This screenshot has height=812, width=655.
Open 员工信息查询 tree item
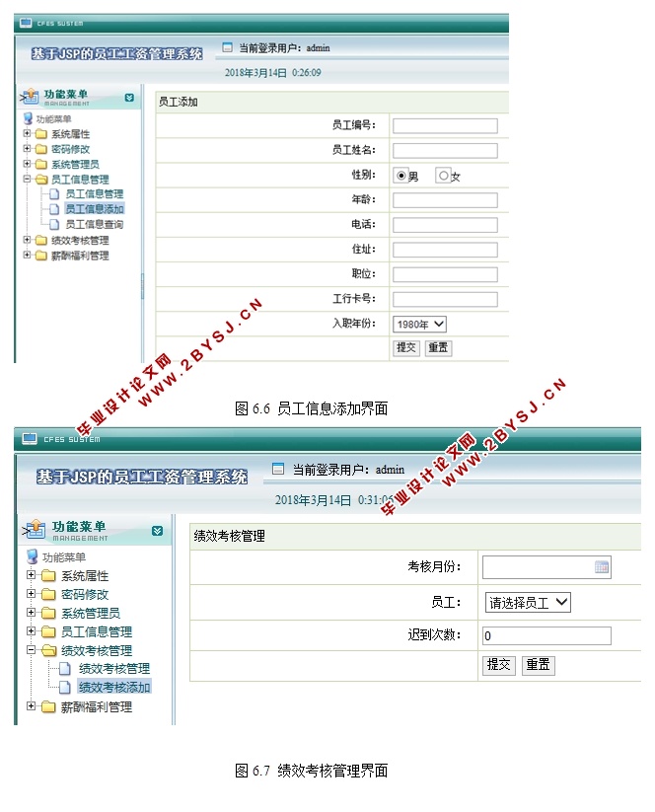(x=95, y=224)
